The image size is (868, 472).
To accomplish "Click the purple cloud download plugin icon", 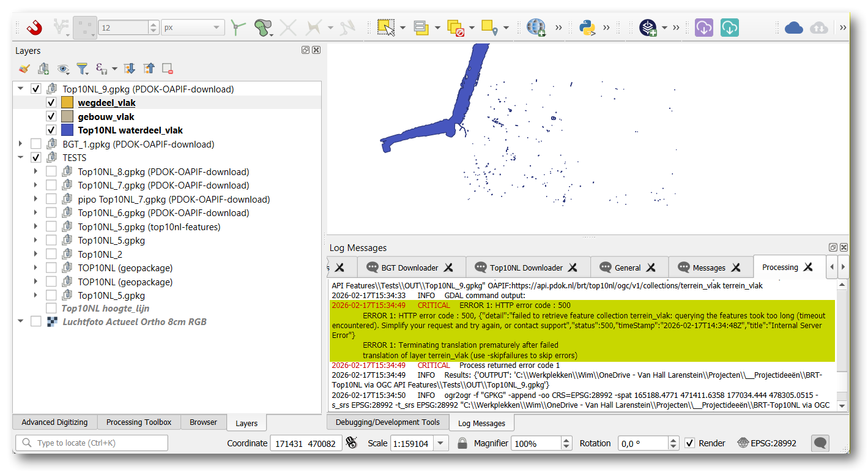I will pos(703,28).
